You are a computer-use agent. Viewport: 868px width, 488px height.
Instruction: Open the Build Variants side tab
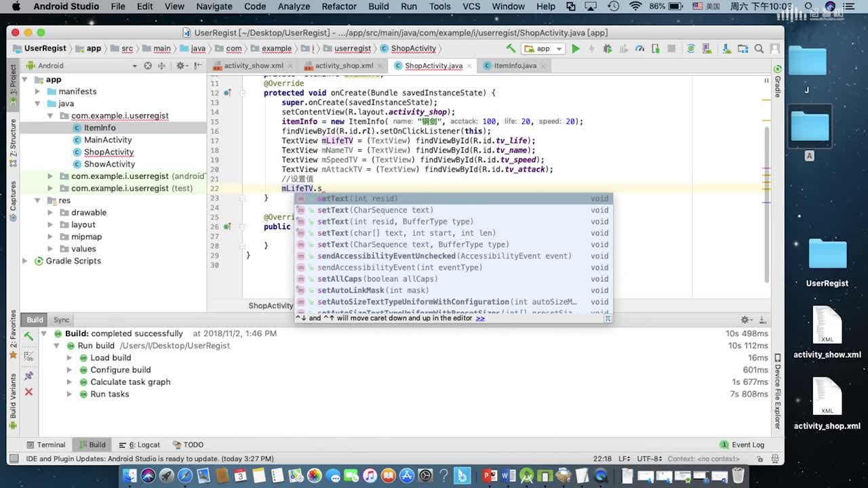coord(13,401)
